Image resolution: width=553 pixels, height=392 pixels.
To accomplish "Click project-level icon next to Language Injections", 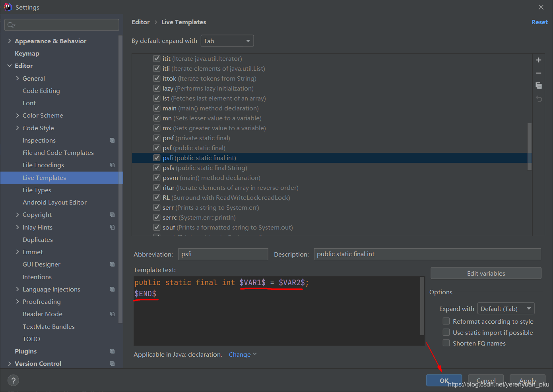I will coord(112,289).
